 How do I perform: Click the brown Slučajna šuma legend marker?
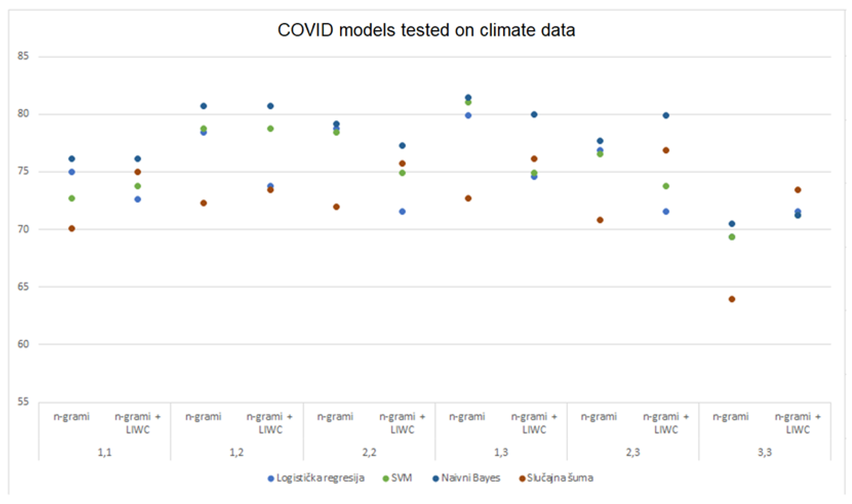pos(523,479)
